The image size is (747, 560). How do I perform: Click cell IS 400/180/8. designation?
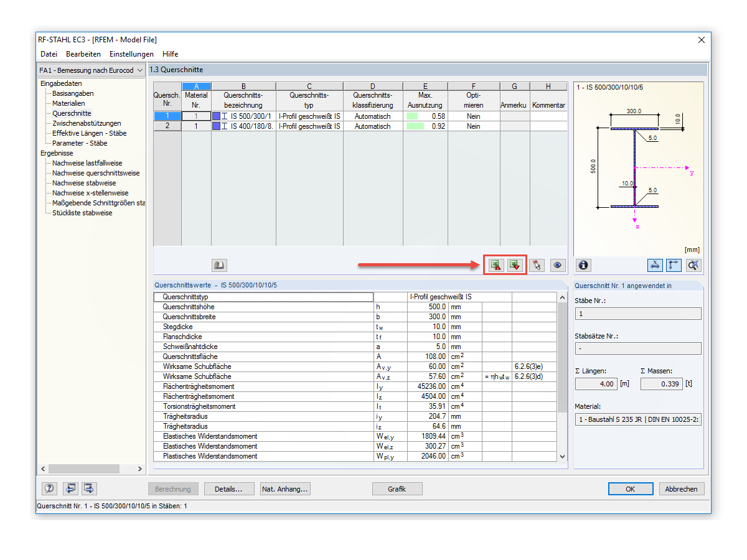[x=243, y=126]
